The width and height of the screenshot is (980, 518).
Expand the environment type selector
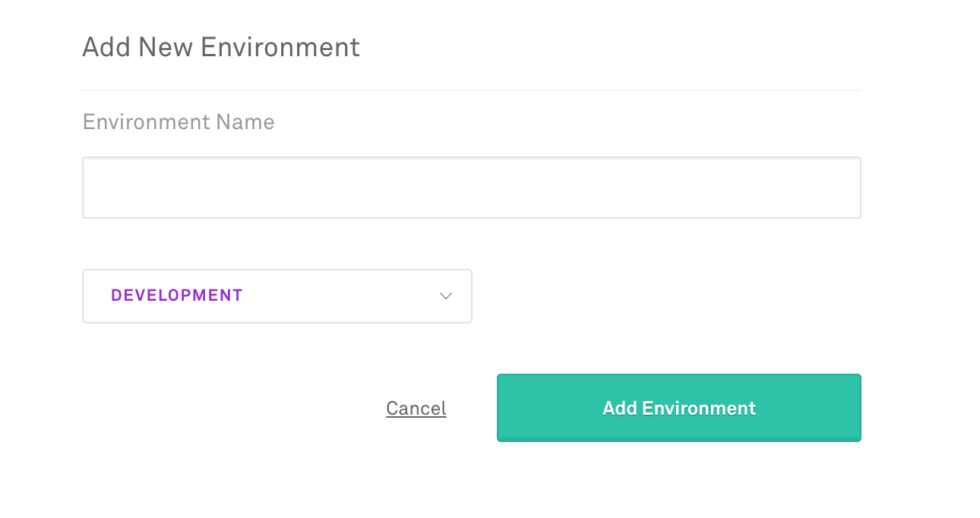[x=277, y=296]
